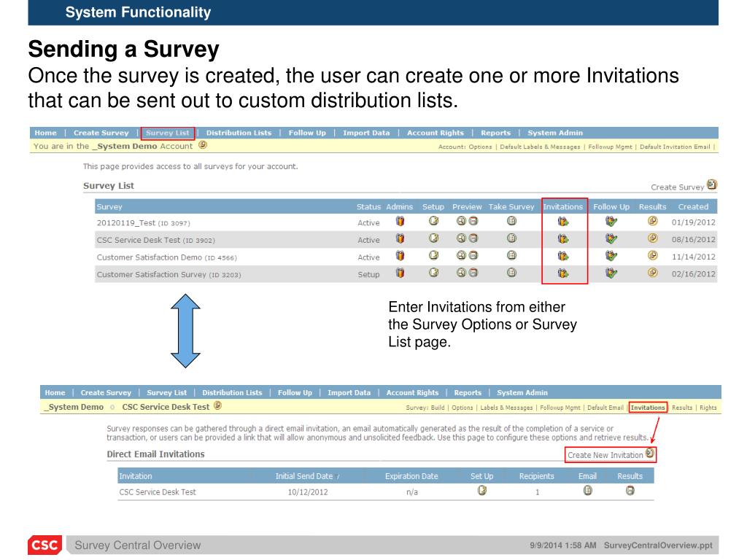Select Import Data in top navigation bar
The height and width of the screenshot is (560, 747).
coord(366,133)
